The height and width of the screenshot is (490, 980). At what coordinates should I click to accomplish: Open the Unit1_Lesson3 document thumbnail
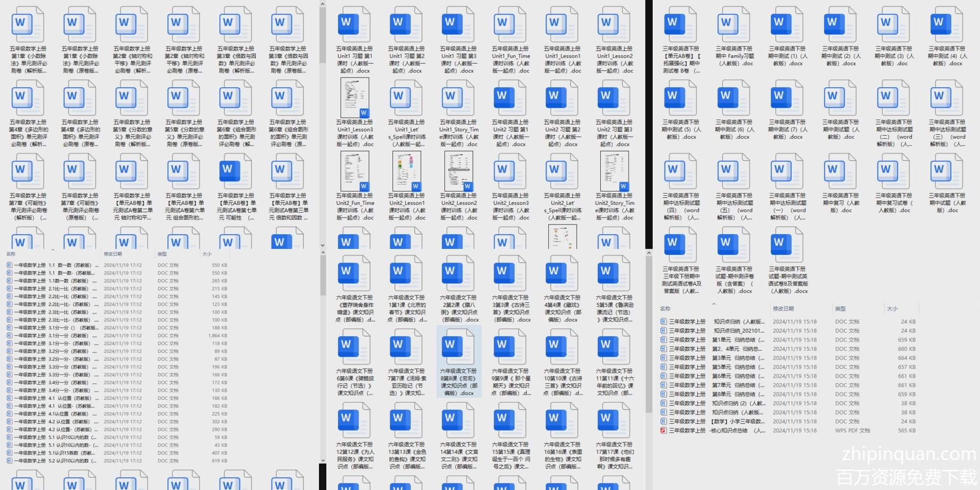[355, 98]
